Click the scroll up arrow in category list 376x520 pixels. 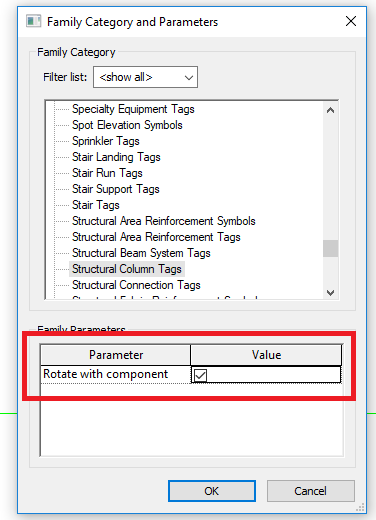tap(330, 110)
